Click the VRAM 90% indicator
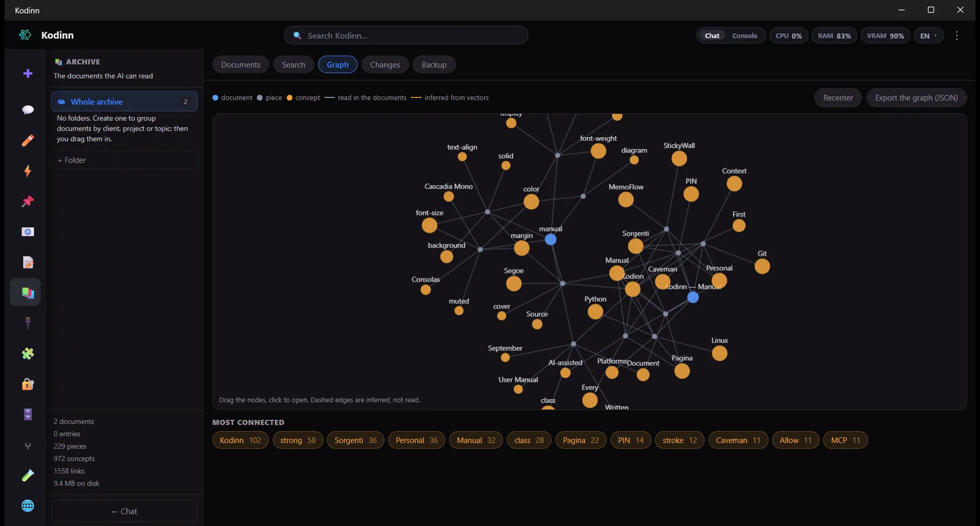Screen dimensions: 980x526 (885, 35)
